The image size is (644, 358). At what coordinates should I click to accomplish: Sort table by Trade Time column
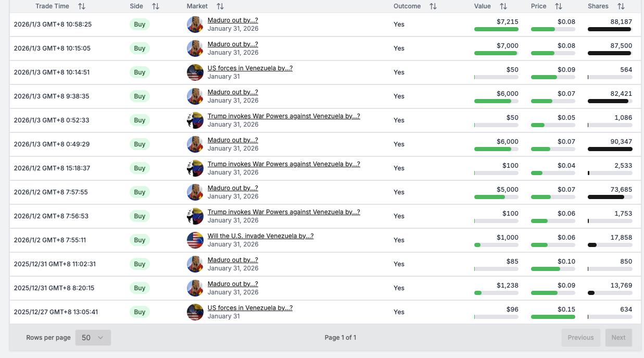click(82, 6)
